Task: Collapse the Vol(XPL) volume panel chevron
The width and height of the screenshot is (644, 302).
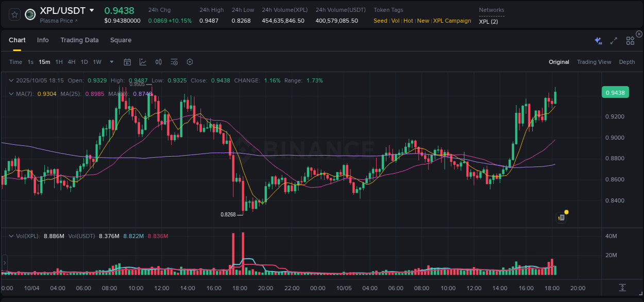Action: point(11,236)
